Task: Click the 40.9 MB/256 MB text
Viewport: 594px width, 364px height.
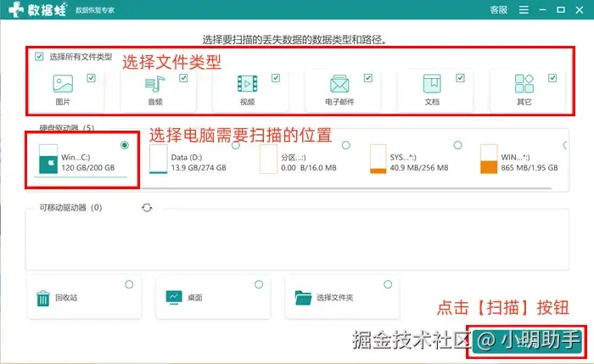Action: point(419,168)
